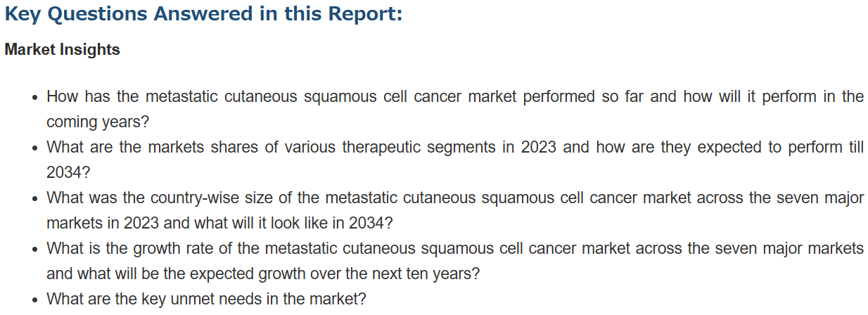Click bullet marker before 'What was the country-wise size'
Image resolution: width=868 pixels, height=315 pixels.
coord(35,199)
